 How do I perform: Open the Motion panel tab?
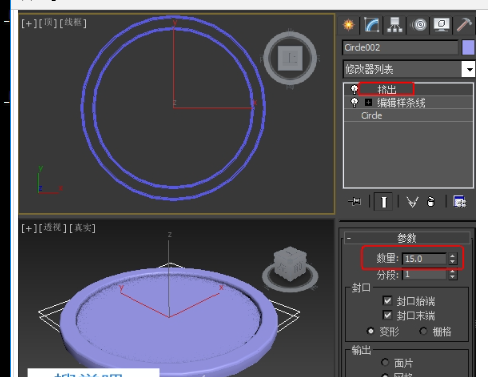[420, 25]
